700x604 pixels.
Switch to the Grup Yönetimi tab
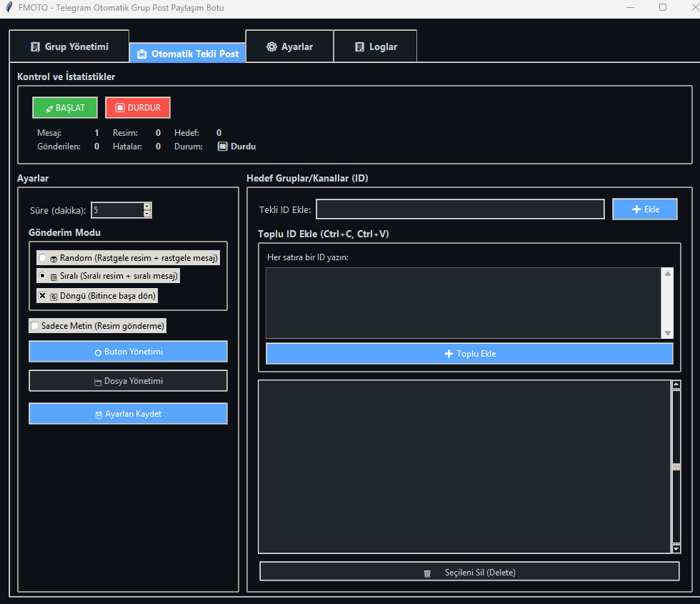69,47
